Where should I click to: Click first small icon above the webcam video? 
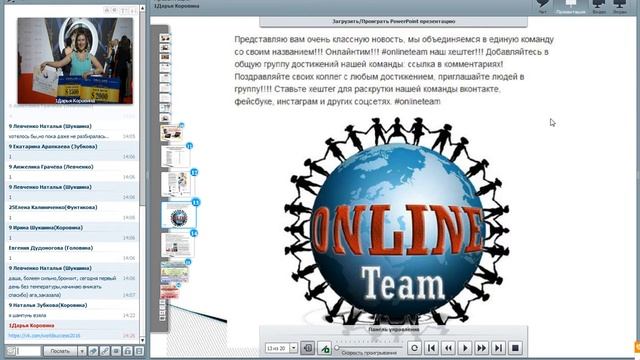tap(107, 11)
